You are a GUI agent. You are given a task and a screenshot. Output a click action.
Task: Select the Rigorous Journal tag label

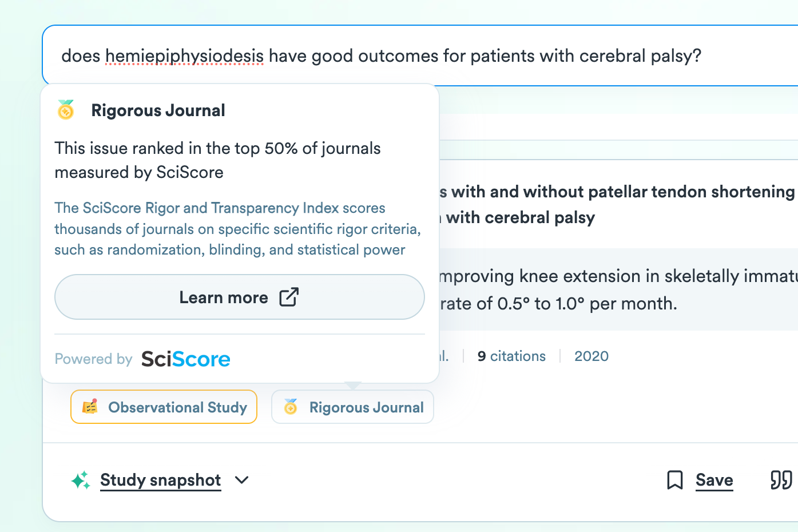[x=366, y=407]
